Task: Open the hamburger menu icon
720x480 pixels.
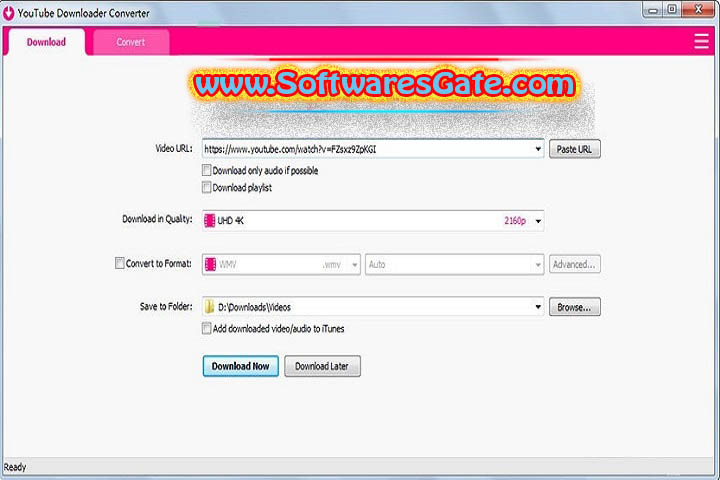Action: 701,41
